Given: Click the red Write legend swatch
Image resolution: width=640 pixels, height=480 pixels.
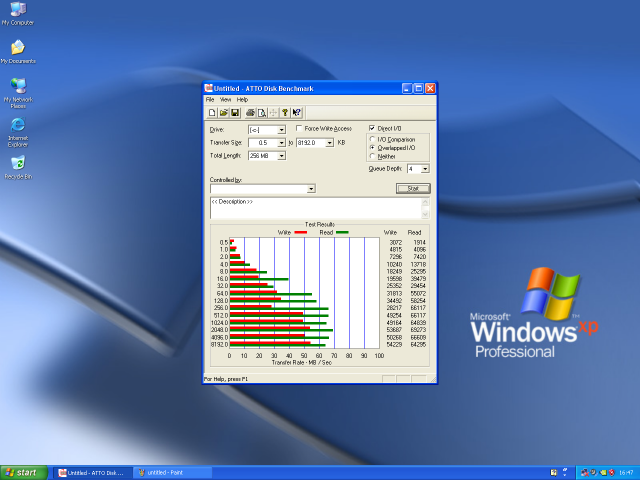Looking at the screenshot, I should coord(300,232).
